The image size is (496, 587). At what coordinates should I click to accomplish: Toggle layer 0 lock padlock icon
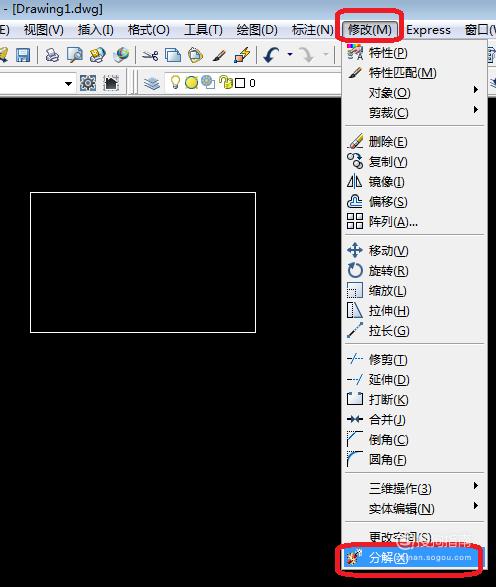[x=226, y=82]
